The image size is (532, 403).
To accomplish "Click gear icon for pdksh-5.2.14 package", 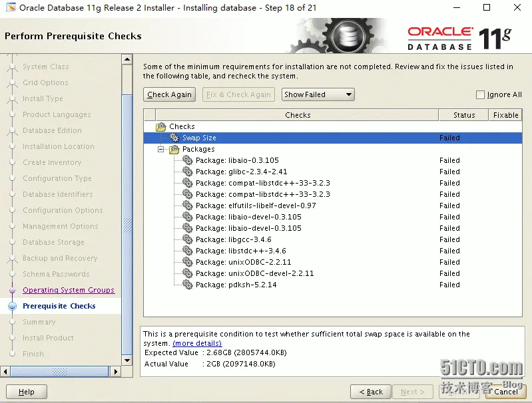I will coord(187,285).
